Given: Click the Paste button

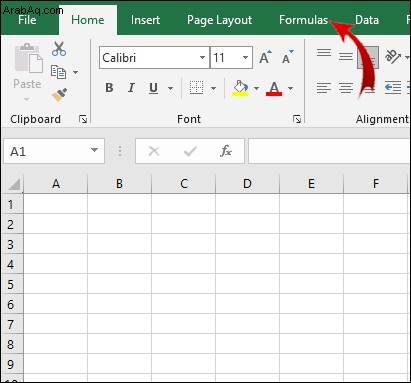Looking at the screenshot, I should (x=27, y=72).
